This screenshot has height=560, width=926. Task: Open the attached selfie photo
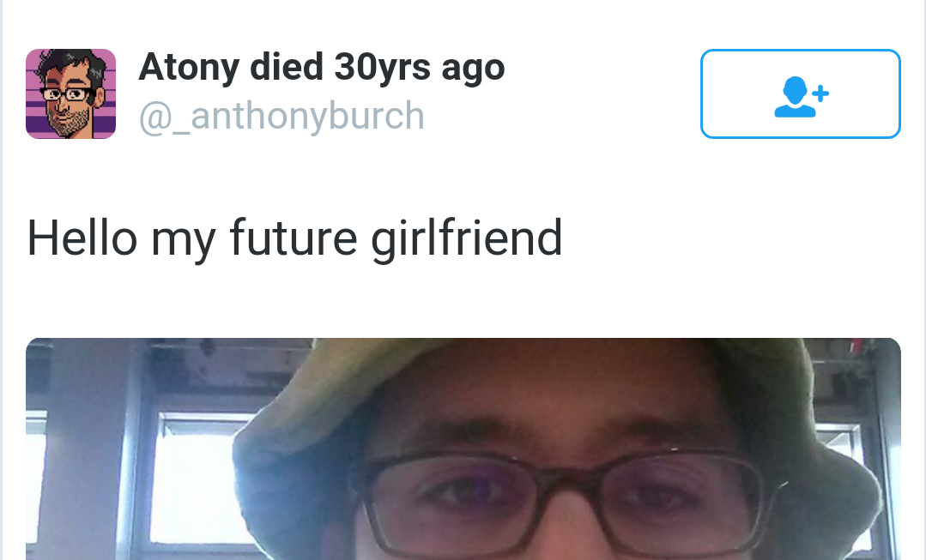[x=463, y=449]
